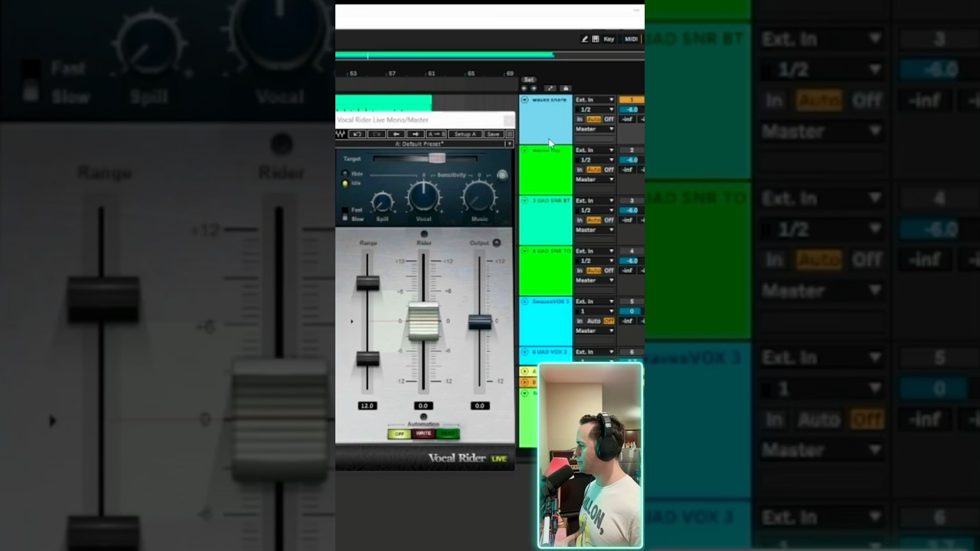The height and width of the screenshot is (551, 980).
Task: Set waves top track monitor to Auto
Action: [594, 170]
